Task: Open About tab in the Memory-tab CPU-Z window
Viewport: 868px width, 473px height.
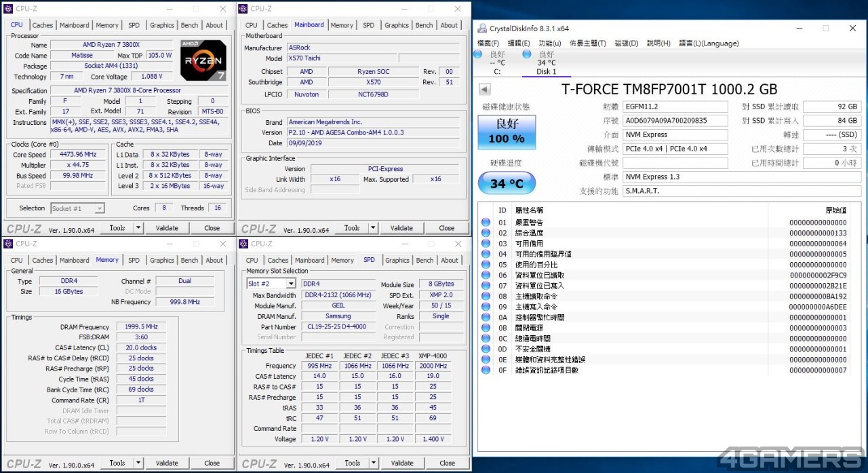Action: (214, 260)
